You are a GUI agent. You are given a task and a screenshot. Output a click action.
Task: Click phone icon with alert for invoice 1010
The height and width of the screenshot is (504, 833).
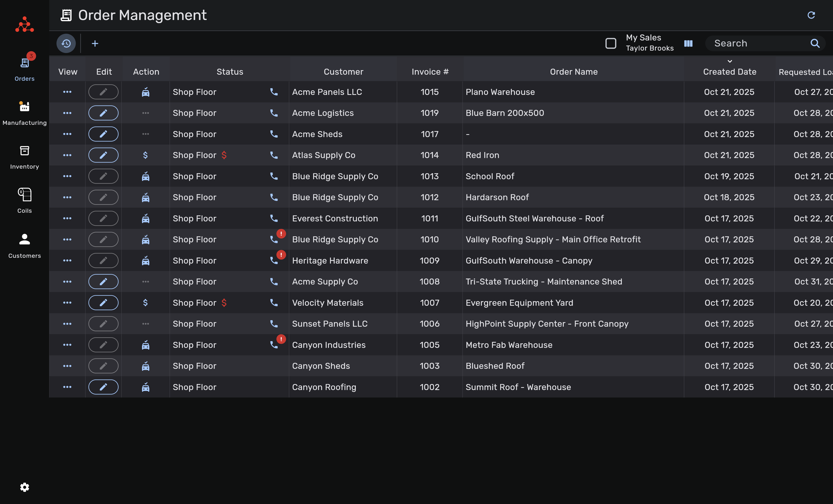click(x=274, y=239)
